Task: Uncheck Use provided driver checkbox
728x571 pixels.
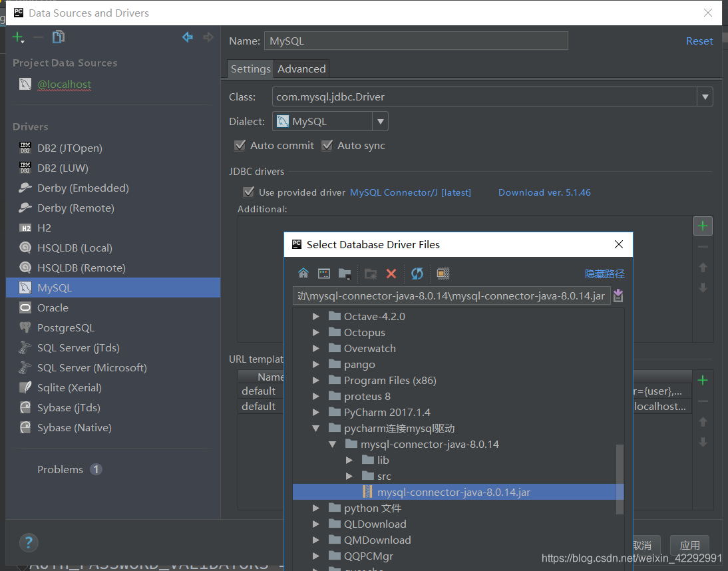Action: (x=249, y=192)
